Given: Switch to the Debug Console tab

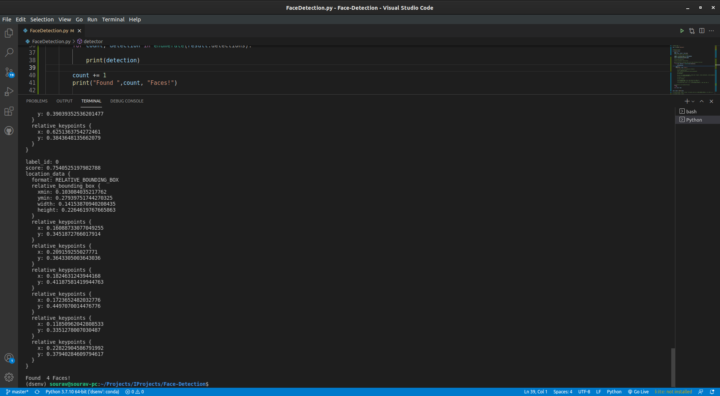Looking at the screenshot, I should tap(127, 101).
